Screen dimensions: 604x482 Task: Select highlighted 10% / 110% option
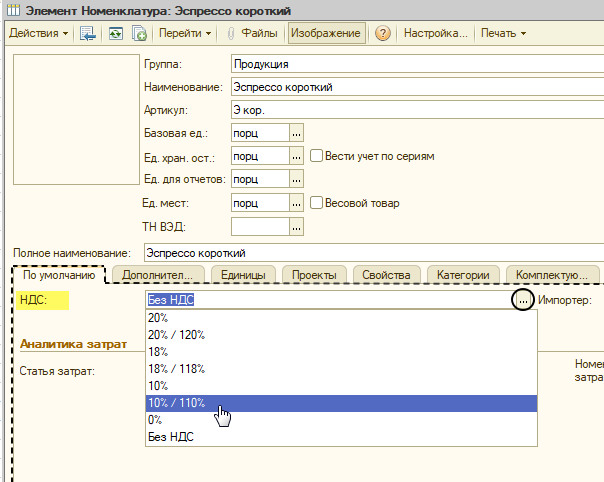[341, 403]
